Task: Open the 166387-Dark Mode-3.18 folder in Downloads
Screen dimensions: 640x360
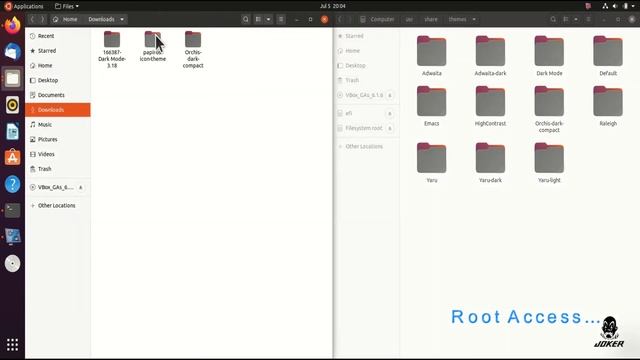Action: tap(112, 40)
